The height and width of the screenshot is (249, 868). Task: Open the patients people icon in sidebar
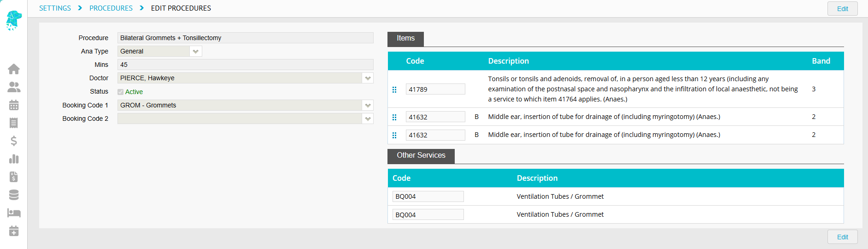click(14, 87)
